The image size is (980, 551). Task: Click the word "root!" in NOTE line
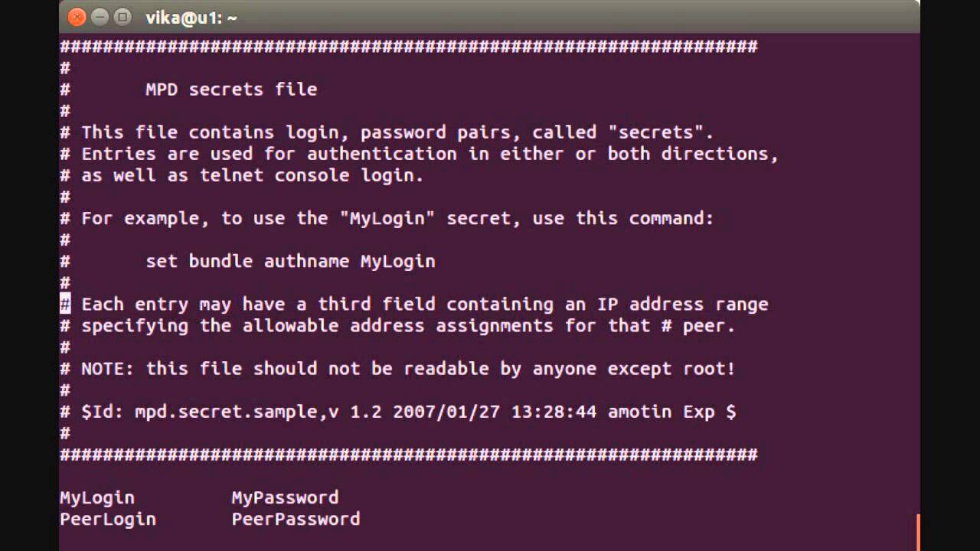[x=709, y=369]
